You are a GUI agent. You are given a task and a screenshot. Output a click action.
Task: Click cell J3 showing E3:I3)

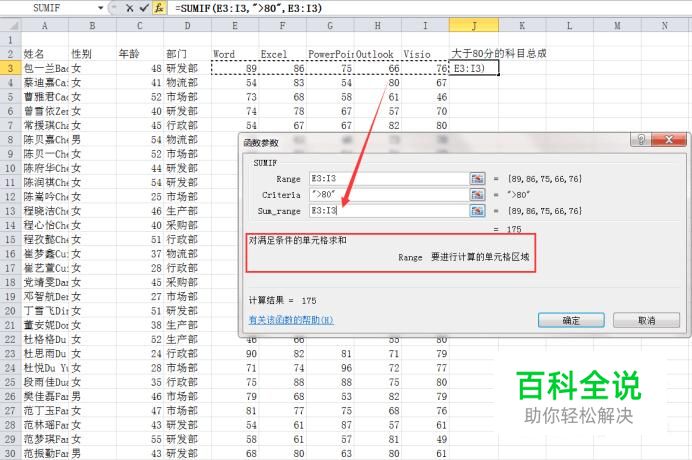[x=474, y=68]
